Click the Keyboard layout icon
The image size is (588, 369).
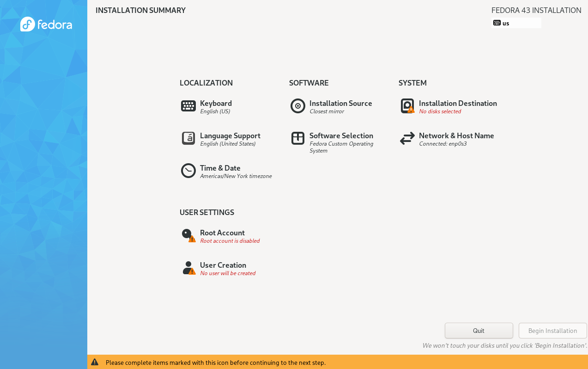pos(188,106)
